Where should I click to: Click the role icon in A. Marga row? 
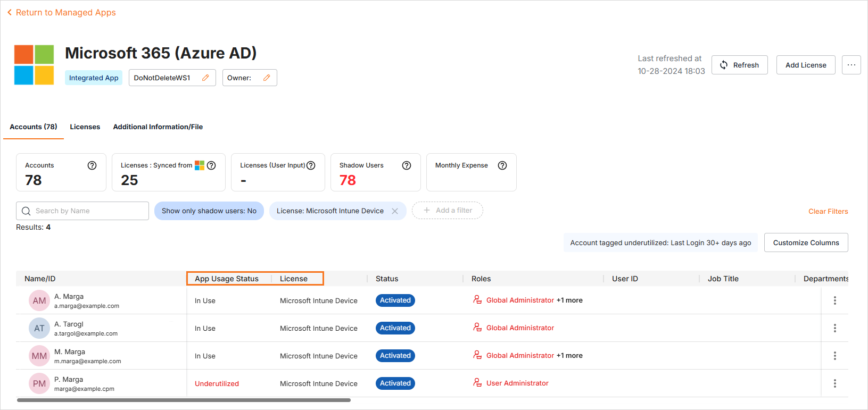[x=477, y=300]
